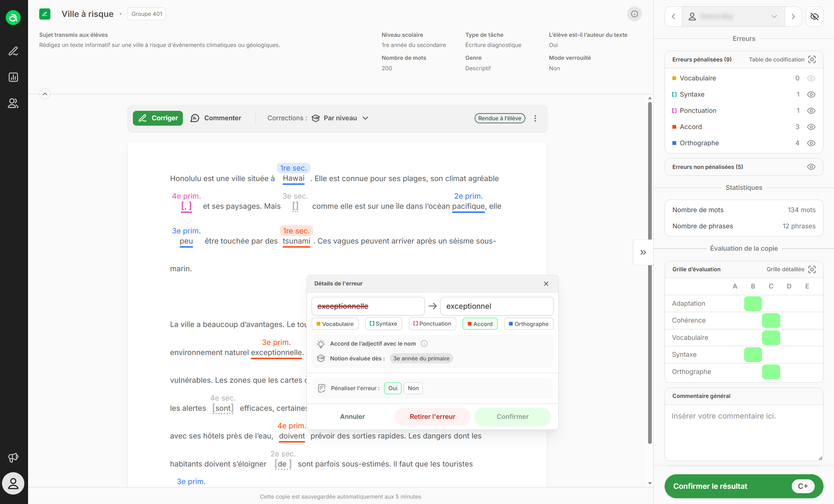834x504 pixels.
Task: Click Retirer l'erreur button
Action: [432, 417]
